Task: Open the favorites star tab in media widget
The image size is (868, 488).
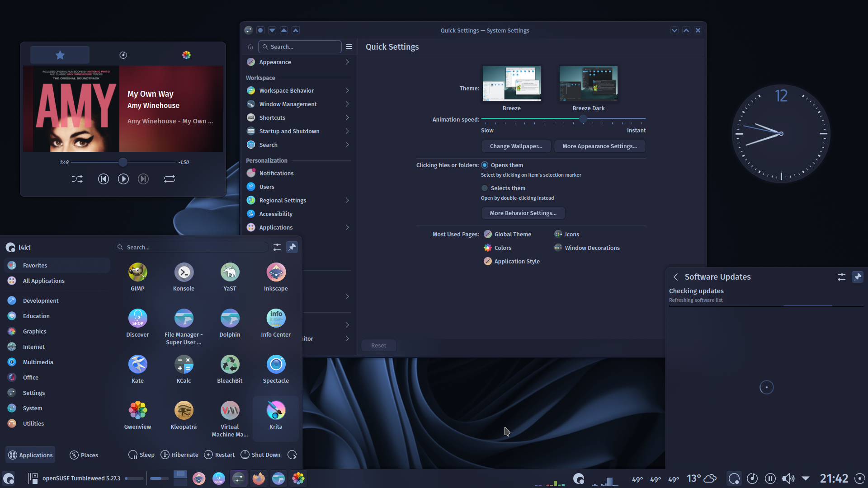Action: coord(60,55)
